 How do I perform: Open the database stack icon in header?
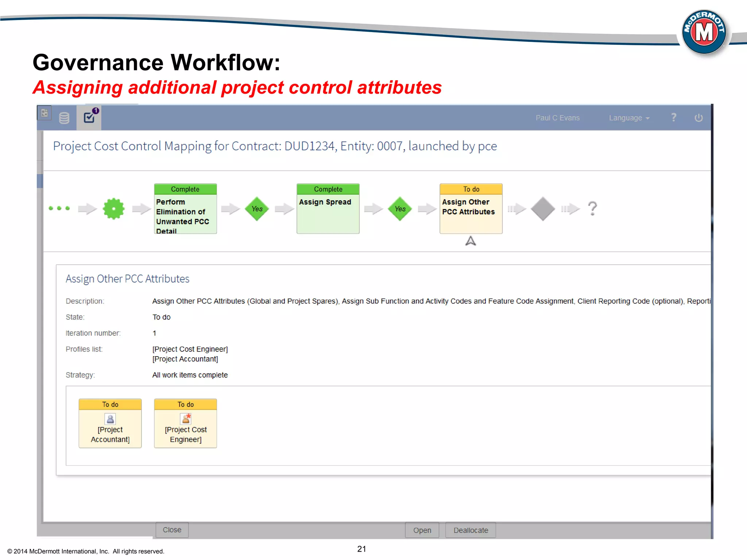coord(64,118)
